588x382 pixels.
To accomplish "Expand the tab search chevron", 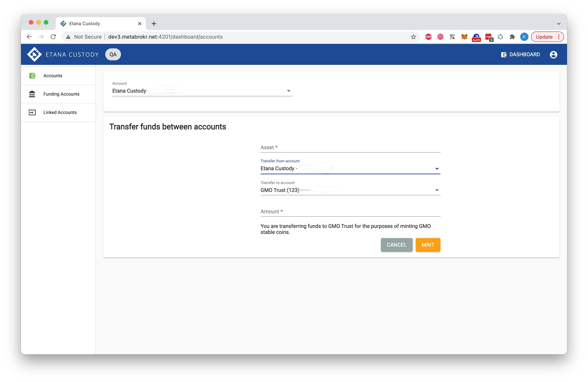I will point(559,24).
